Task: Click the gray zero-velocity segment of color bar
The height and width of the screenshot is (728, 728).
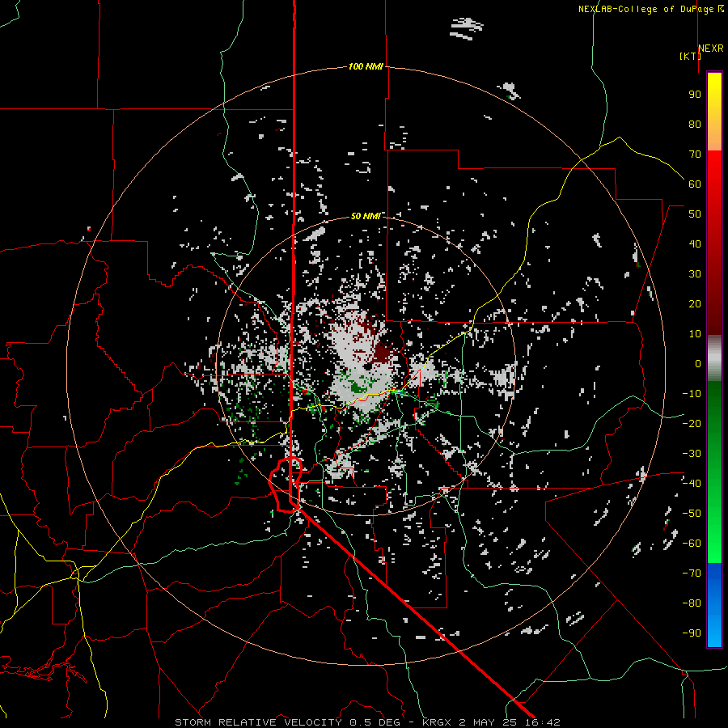Action: [714, 358]
